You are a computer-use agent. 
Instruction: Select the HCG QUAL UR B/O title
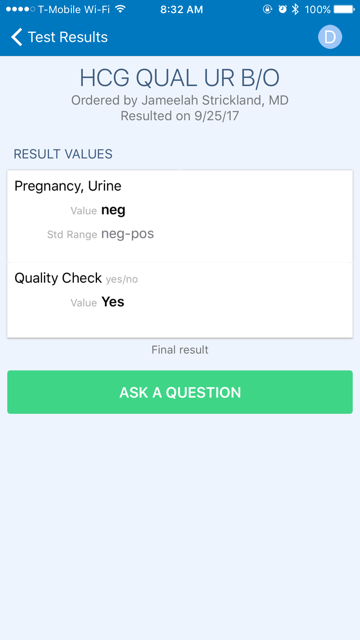(180, 78)
